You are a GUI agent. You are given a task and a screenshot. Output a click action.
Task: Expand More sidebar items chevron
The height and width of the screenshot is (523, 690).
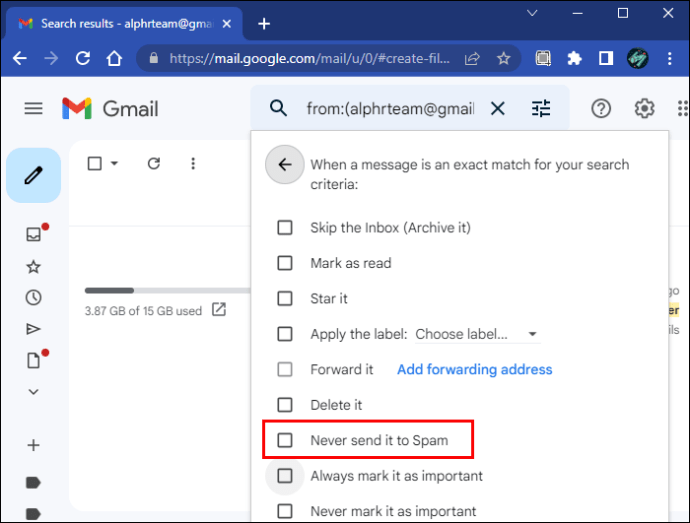point(33,391)
